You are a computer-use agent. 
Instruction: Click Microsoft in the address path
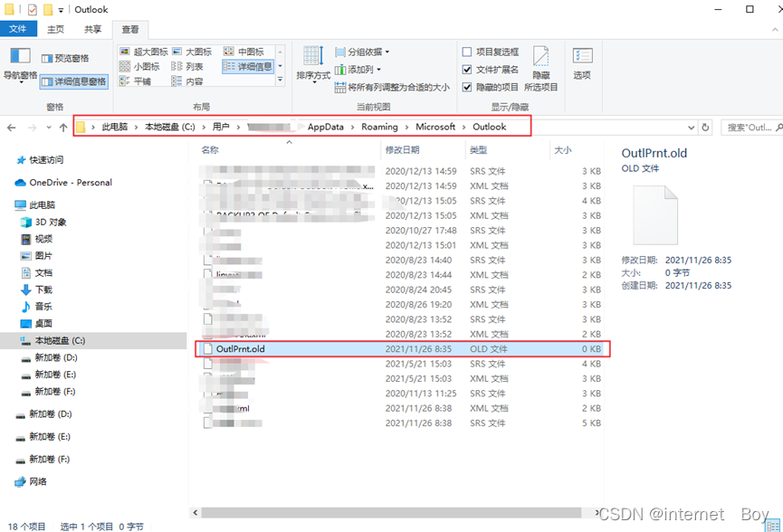(x=435, y=127)
